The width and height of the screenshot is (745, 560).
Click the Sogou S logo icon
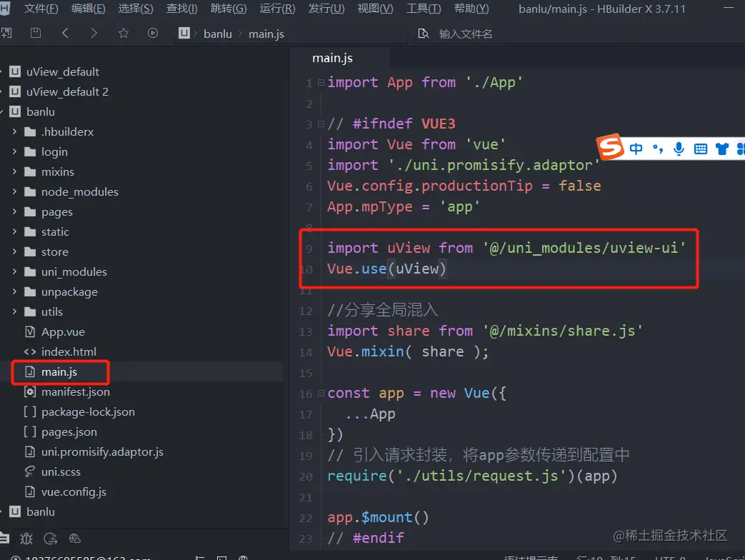(x=610, y=147)
